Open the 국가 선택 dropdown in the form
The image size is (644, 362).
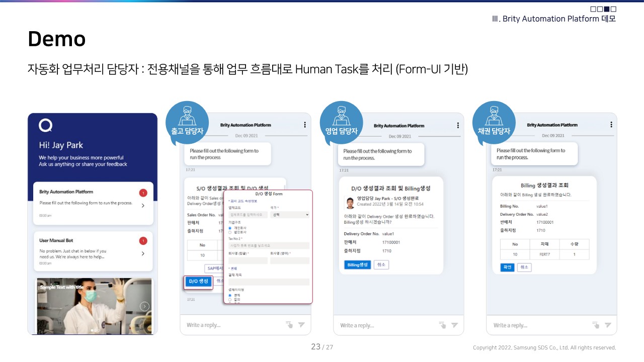click(290, 215)
